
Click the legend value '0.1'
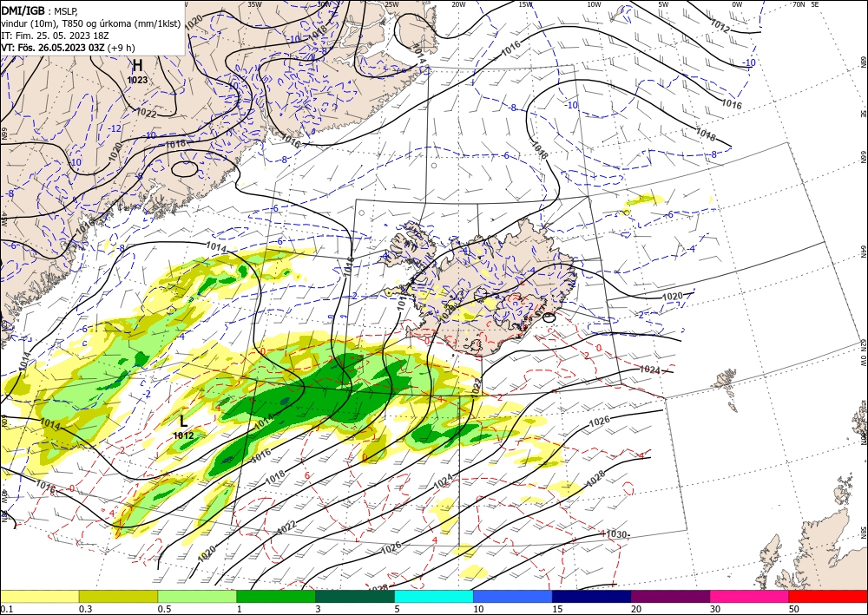6,609
